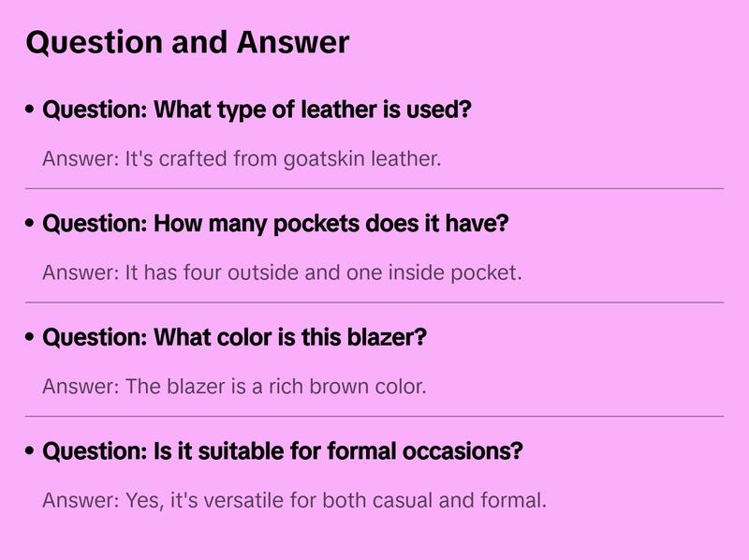
Task: Click the divider below the brown color answer
Action: [x=374, y=416]
